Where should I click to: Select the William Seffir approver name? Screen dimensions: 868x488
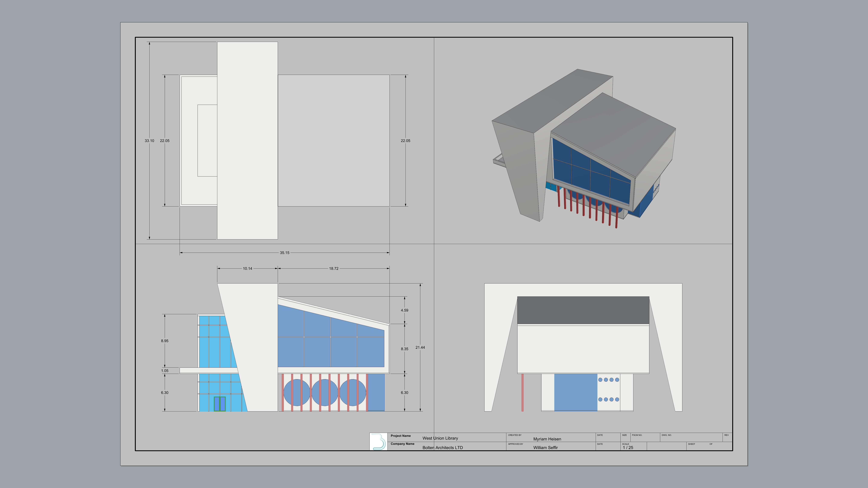point(545,448)
